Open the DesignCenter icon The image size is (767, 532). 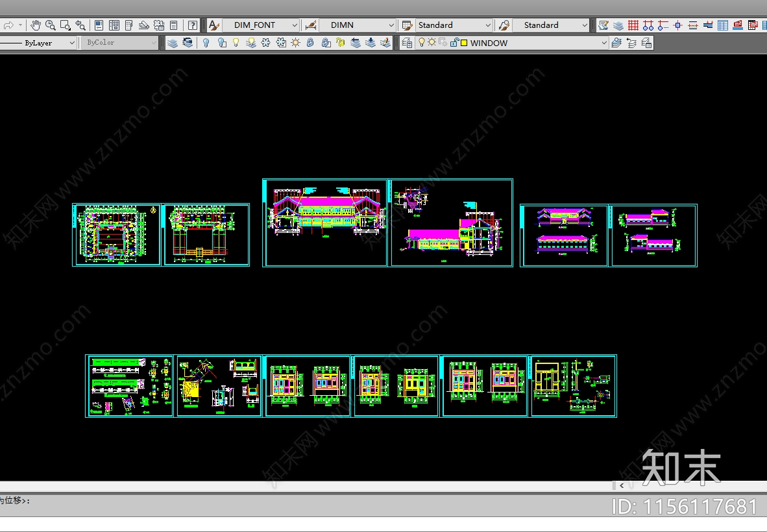pyautogui.click(x=114, y=25)
